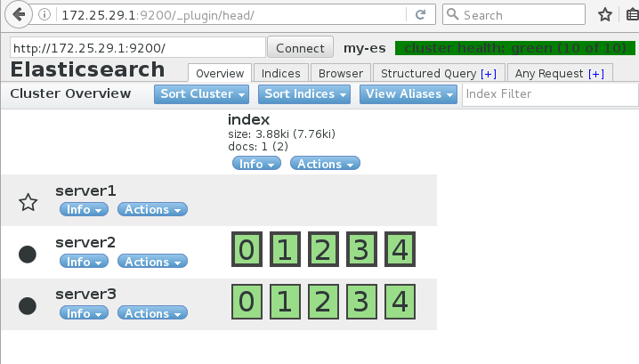639x364 pixels.
Task: Click the 'Cluster Overview' label
Action: coord(70,93)
